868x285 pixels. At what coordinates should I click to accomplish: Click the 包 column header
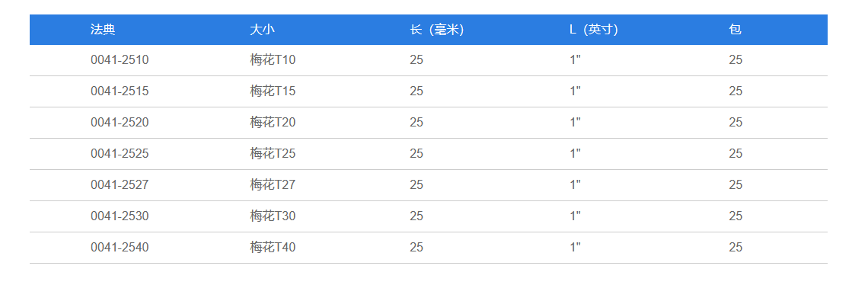coord(736,30)
